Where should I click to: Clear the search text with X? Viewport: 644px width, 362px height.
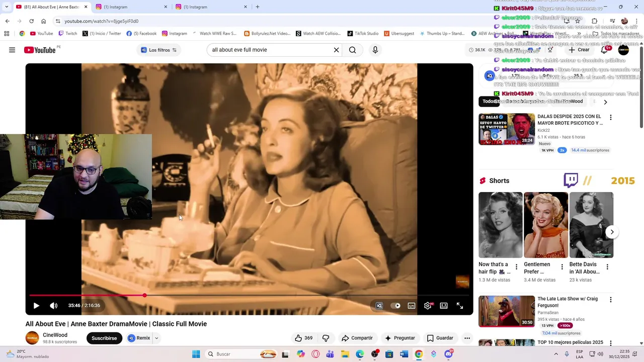pos(336,50)
